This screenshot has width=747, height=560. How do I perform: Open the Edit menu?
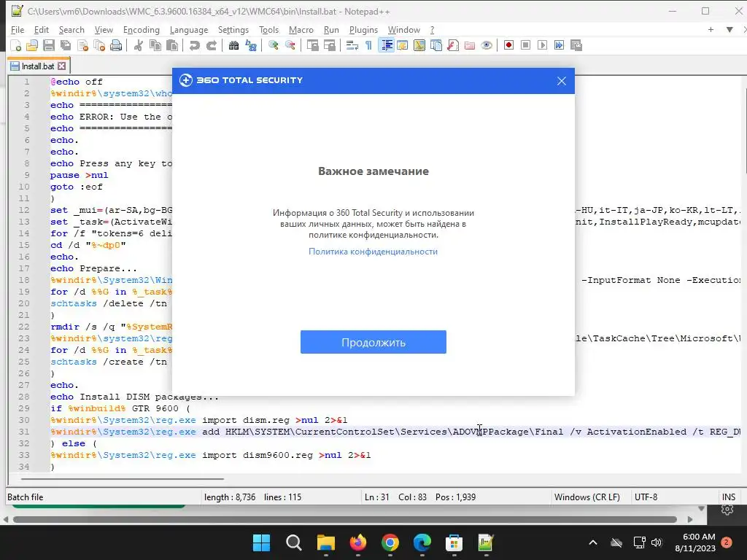(42, 29)
